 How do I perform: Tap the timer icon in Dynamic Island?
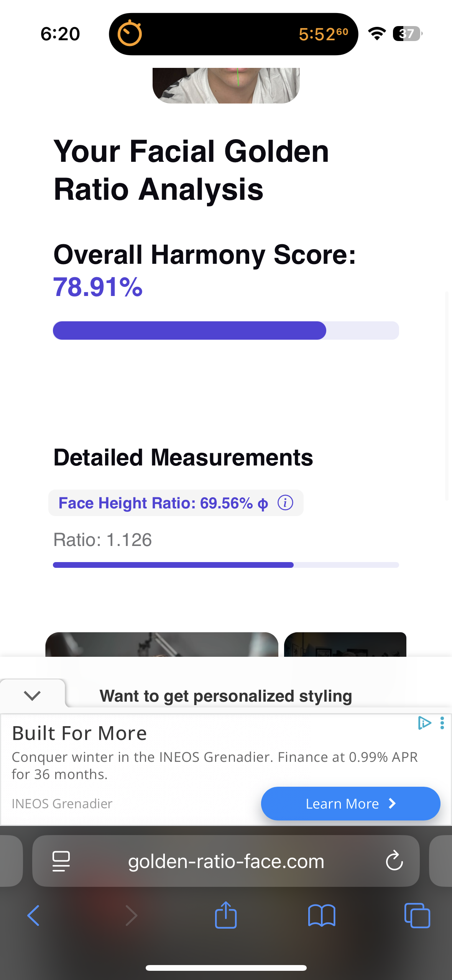tap(130, 34)
